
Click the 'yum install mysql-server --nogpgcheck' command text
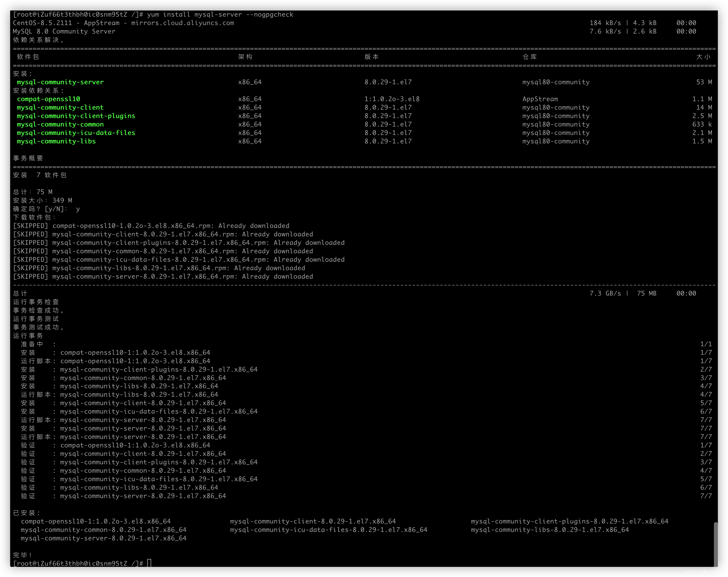point(220,14)
